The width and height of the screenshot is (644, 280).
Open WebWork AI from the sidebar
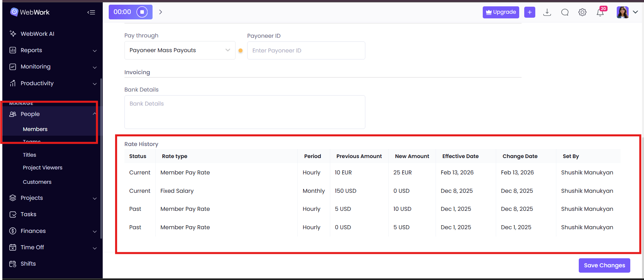[x=37, y=34]
